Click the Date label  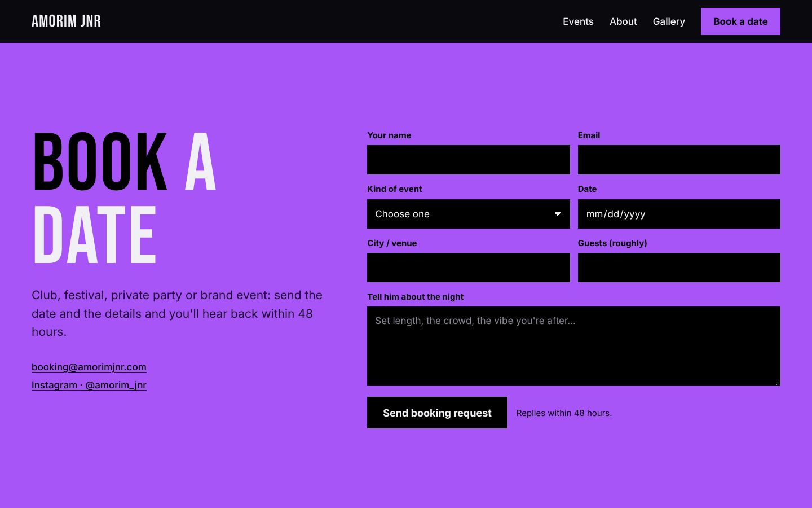pyautogui.click(x=587, y=189)
